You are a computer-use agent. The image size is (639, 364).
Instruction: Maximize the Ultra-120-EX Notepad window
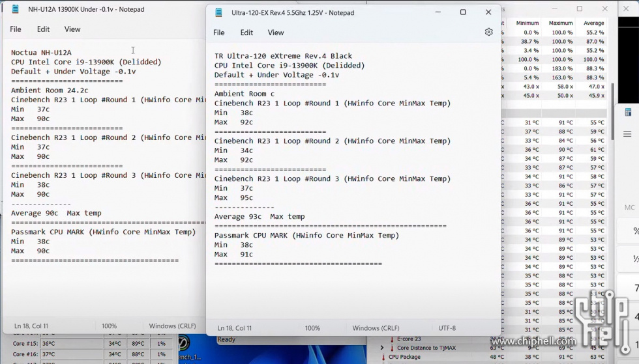tap(463, 12)
